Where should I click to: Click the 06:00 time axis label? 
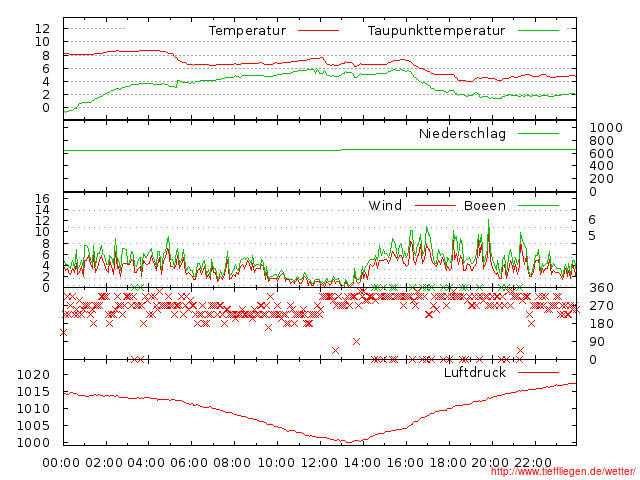pos(189,463)
